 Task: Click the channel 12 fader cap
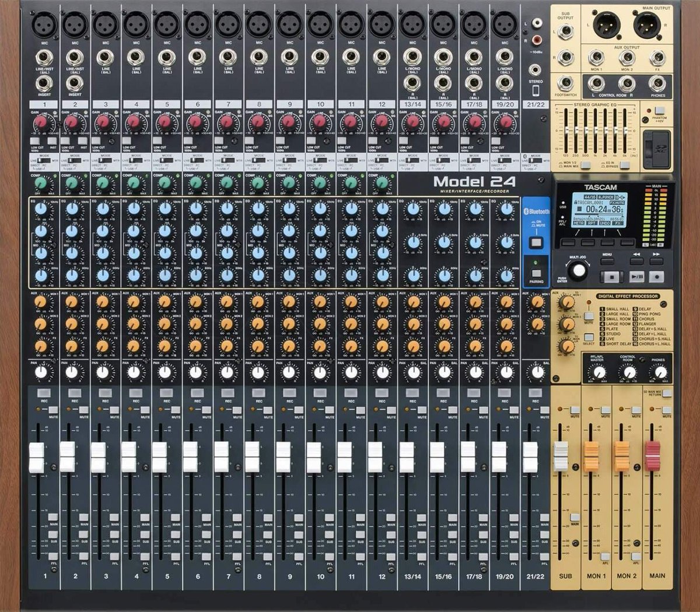tap(375, 458)
